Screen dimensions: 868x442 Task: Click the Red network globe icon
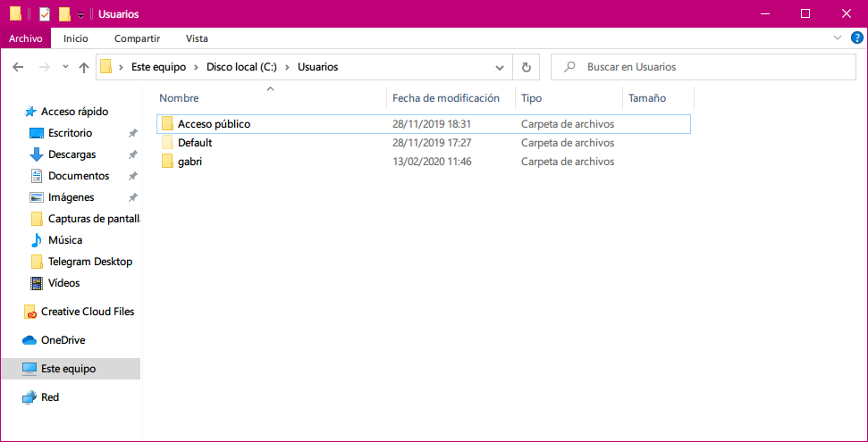(29, 397)
